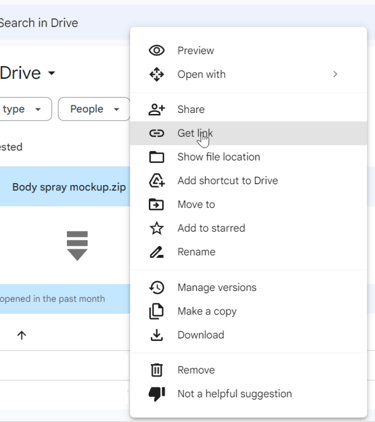Choose Get link in the menu

248,133
